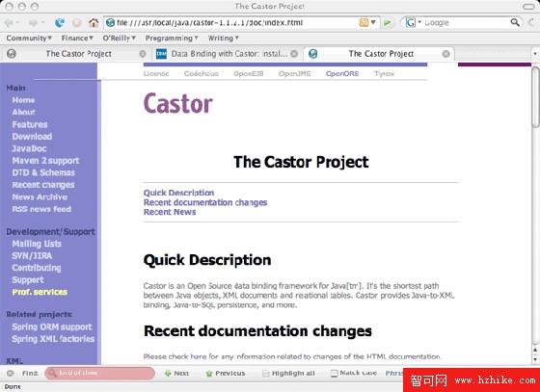Open Prof. services sidebar link
The image size is (540, 392).
click(x=40, y=292)
